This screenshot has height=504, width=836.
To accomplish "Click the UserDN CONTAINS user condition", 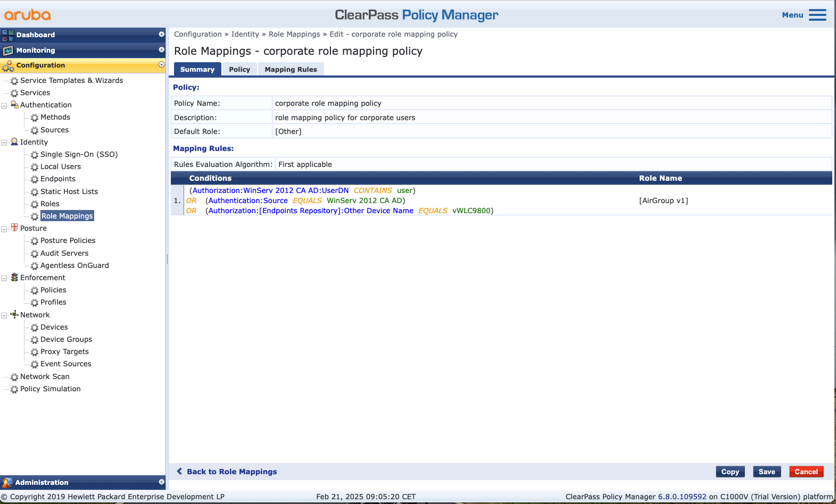I will click(302, 190).
